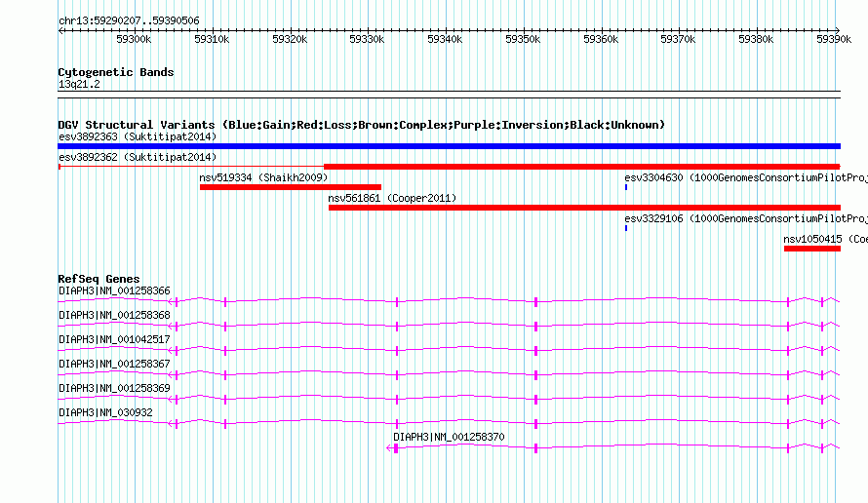Select the DIAPH3|NM_030932 transcript label
This screenshot has width=868, height=503.
coord(105,412)
